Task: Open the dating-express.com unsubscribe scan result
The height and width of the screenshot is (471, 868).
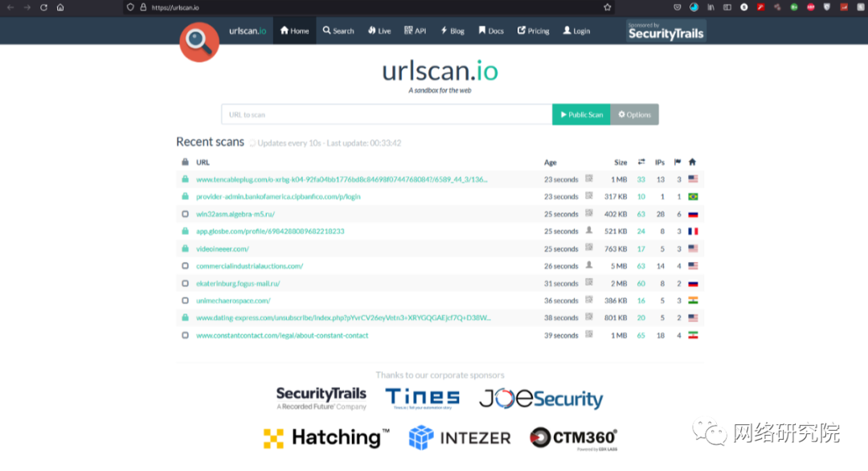Action: (x=343, y=317)
